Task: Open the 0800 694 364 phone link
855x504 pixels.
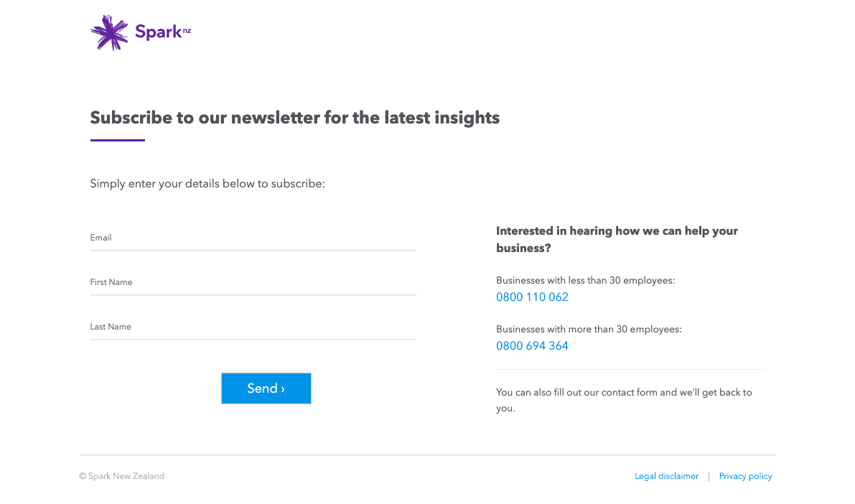Action: [x=532, y=346]
